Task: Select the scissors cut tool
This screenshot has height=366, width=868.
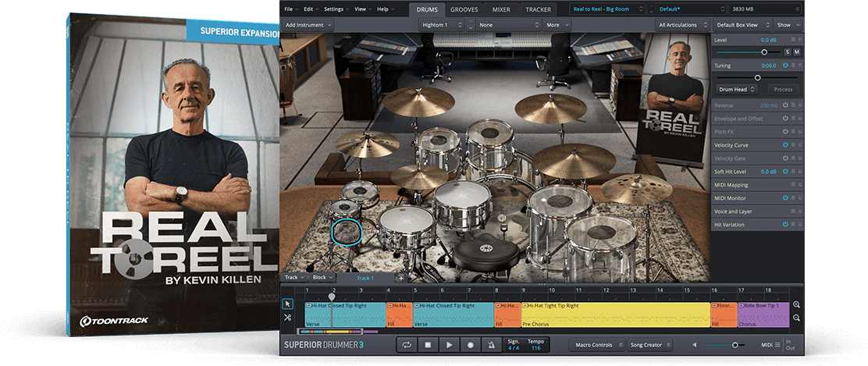Action: [x=287, y=317]
